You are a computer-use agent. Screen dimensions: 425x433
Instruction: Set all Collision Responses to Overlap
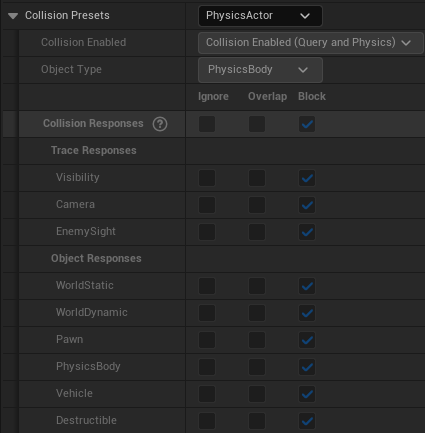(x=257, y=124)
